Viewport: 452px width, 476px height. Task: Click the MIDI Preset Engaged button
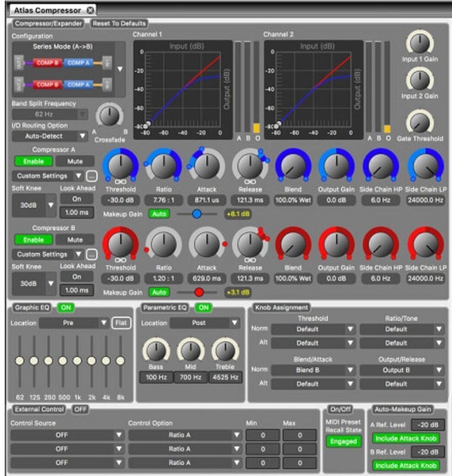[344, 441]
